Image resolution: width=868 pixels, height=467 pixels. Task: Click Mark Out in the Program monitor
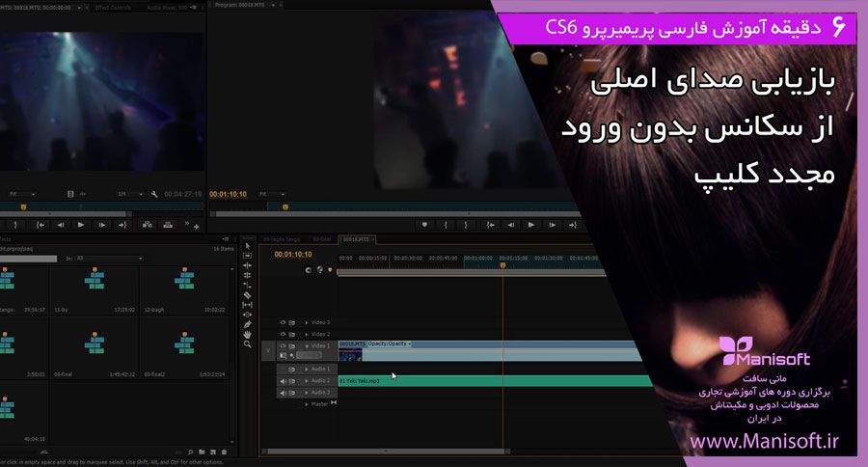[466, 225]
